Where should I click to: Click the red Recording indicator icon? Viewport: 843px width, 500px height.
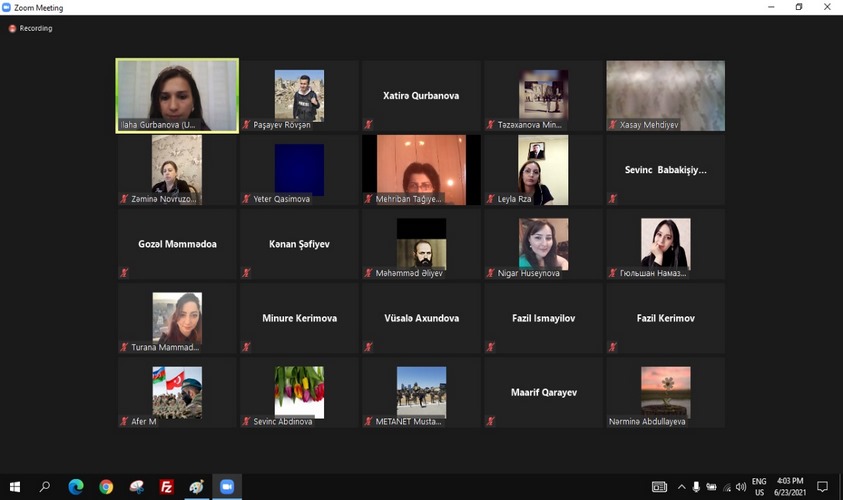[x=12, y=28]
